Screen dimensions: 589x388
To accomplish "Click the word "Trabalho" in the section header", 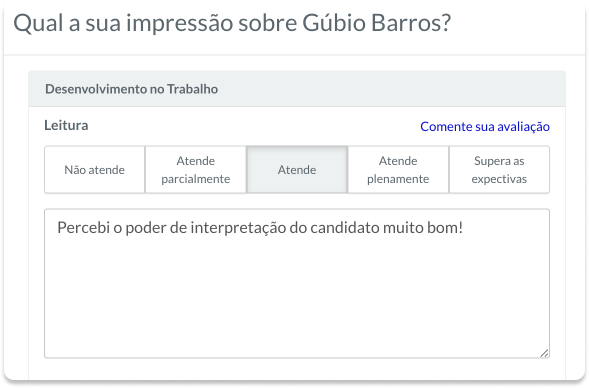I will [192, 89].
